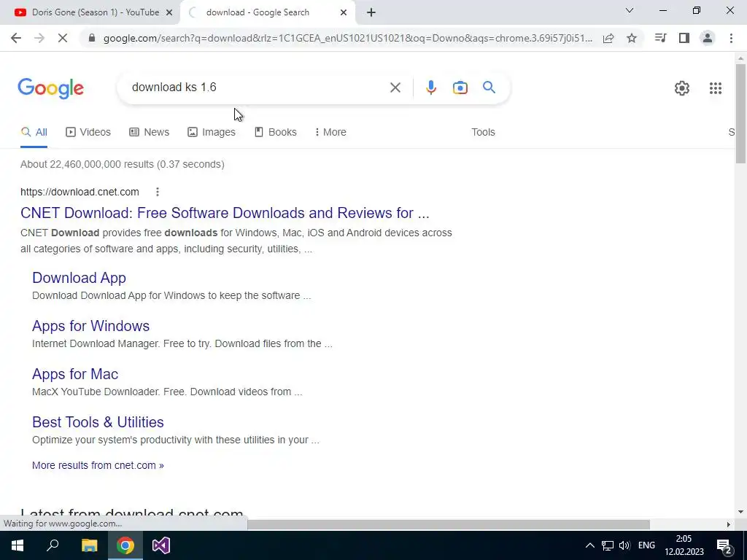
Task: Click the scroll right arrow
Action: (x=729, y=524)
